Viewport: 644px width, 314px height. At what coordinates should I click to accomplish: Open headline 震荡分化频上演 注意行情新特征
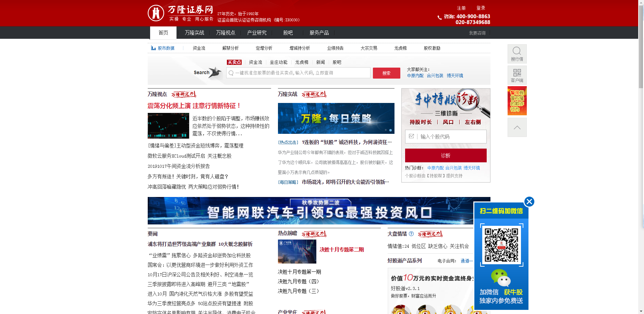click(194, 106)
